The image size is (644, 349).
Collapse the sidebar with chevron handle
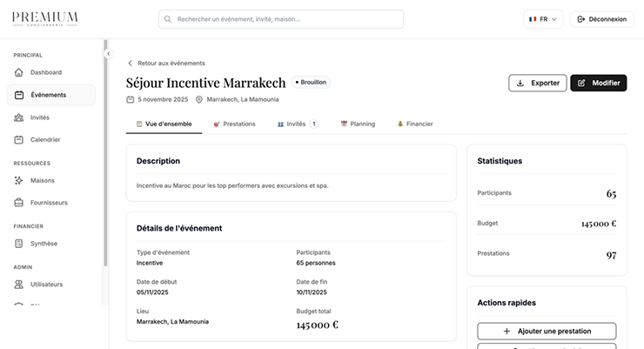point(109,54)
